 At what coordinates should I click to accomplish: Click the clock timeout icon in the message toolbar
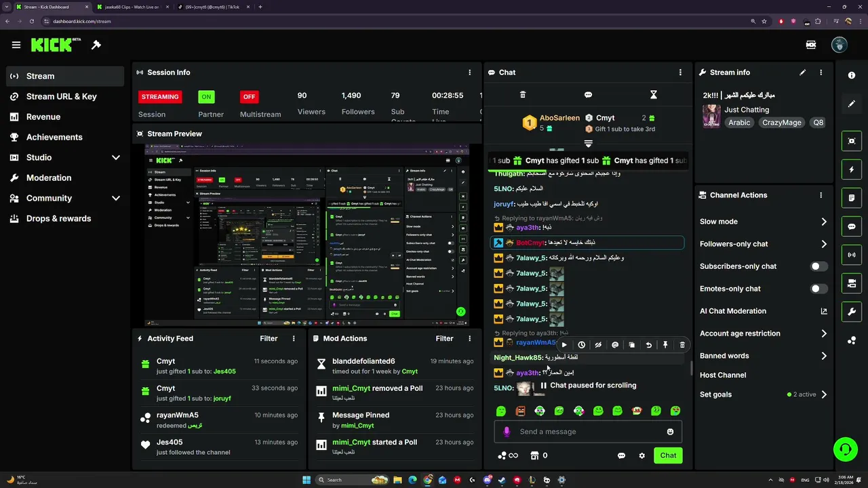pos(581,345)
